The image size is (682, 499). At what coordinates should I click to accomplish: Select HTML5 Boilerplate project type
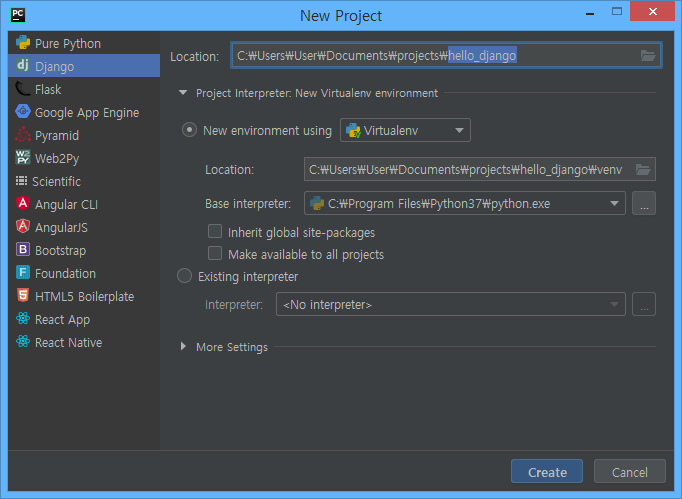point(84,296)
